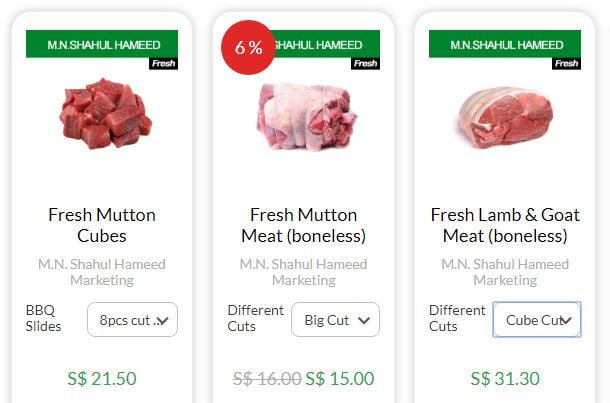610x403 pixels.
Task: Click the green brand banner above Fresh Mutton Cubes
Action: pos(101,44)
